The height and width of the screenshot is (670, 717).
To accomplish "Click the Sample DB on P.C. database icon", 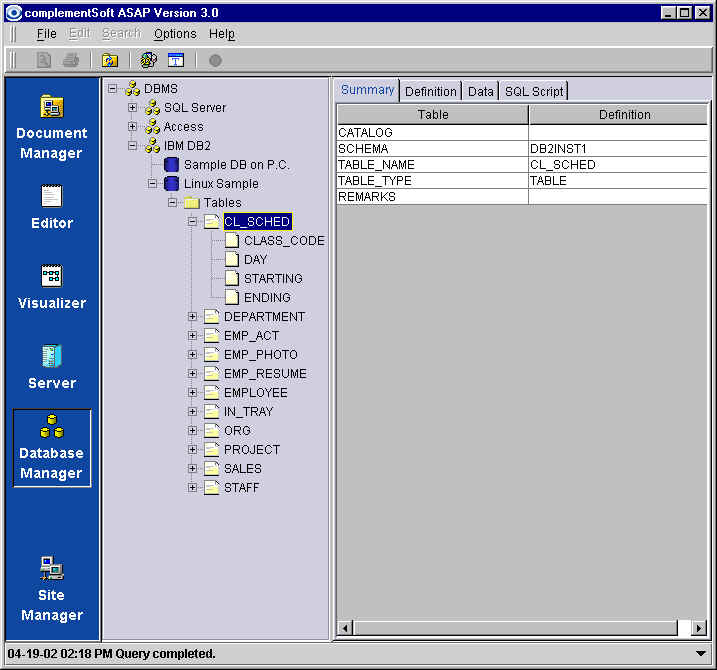I will click(171, 165).
